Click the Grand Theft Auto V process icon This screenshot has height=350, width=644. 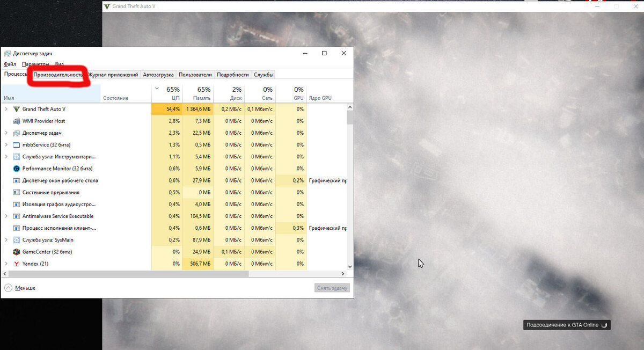point(17,109)
